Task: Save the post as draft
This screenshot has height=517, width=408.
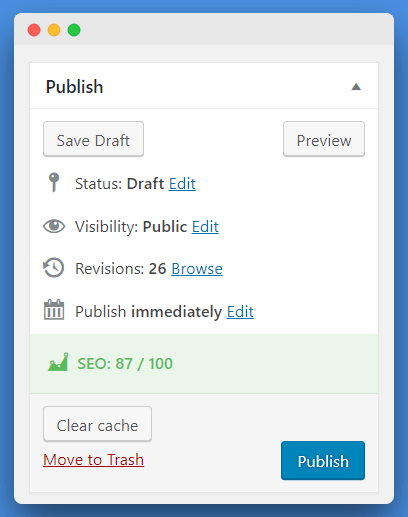Action: 93,139
